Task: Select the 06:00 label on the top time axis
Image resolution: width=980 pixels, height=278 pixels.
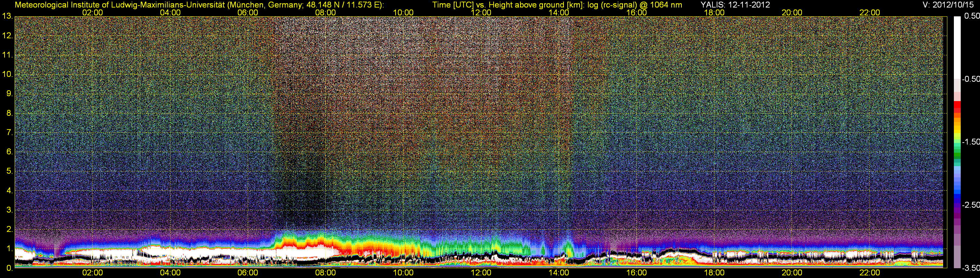Action: click(x=248, y=12)
